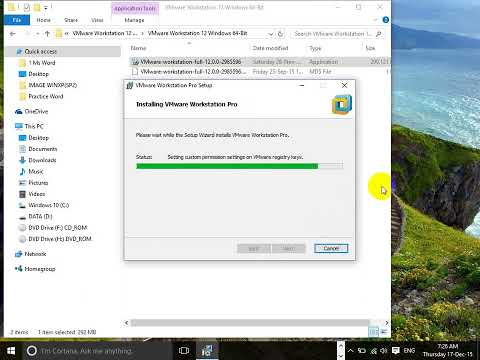Open the taskbar clock and date
This screenshot has width=480, height=360.
coord(448,351)
